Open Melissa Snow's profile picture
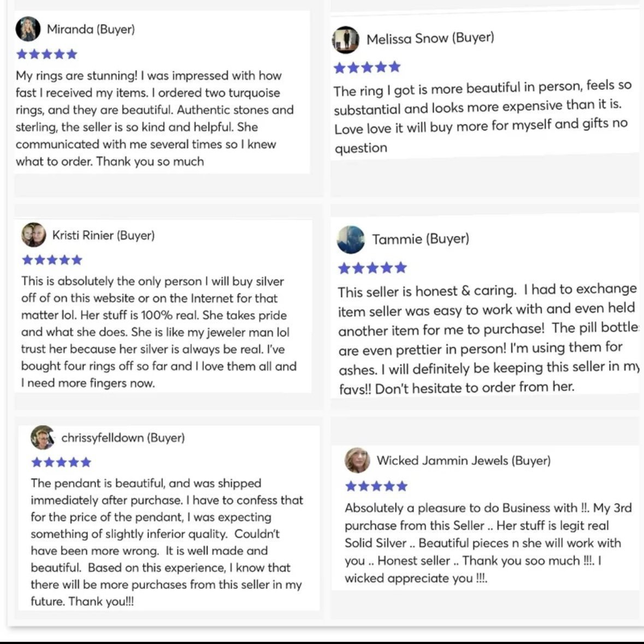 click(345, 40)
